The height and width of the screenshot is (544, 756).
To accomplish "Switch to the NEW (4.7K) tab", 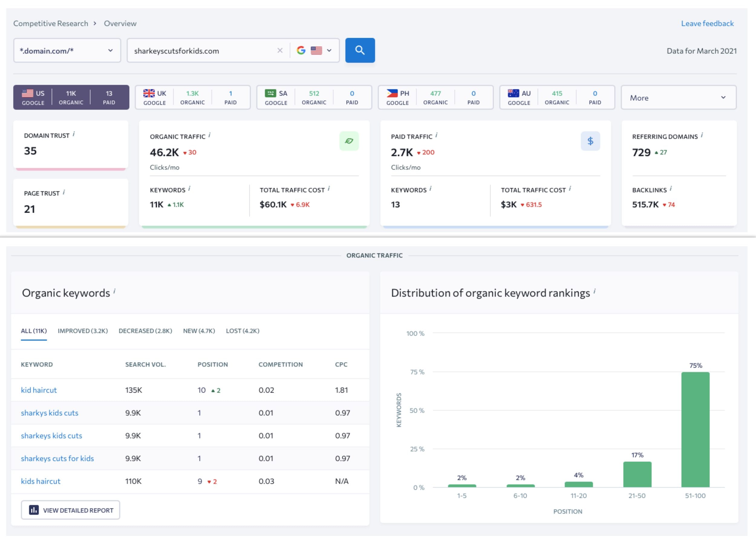I will point(199,331).
